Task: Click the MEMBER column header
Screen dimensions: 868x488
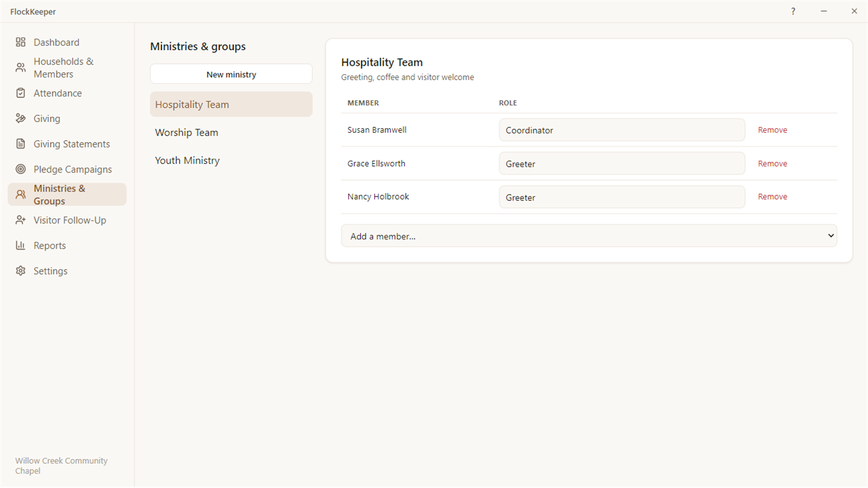Action: tap(363, 103)
